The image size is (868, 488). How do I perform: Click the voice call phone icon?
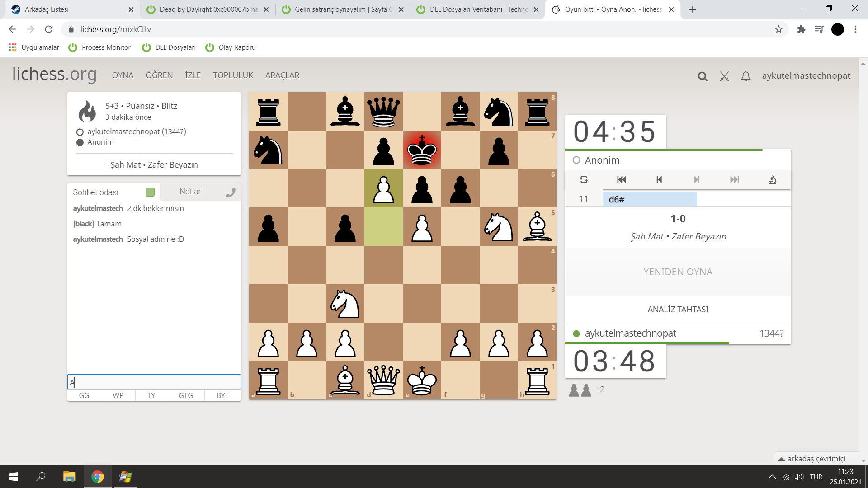[231, 192]
